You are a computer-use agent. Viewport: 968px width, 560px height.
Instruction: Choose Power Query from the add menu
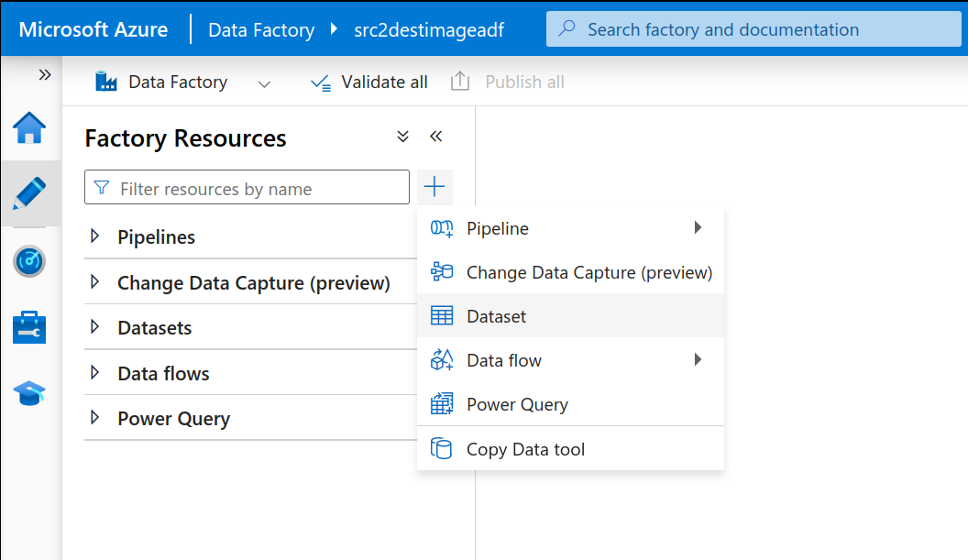[x=570, y=404]
